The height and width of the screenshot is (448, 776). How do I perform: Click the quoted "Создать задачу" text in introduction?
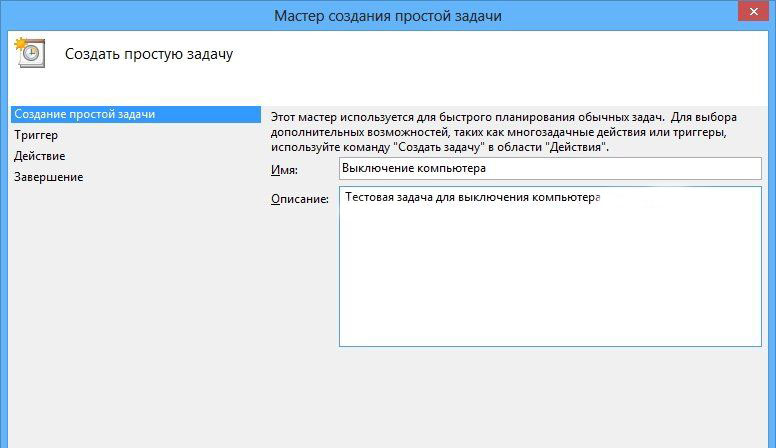point(444,147)
